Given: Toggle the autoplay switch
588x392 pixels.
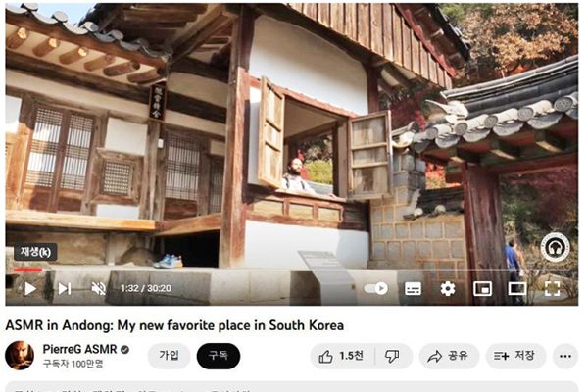Looking at the screenshot, I should coord(376,288).
